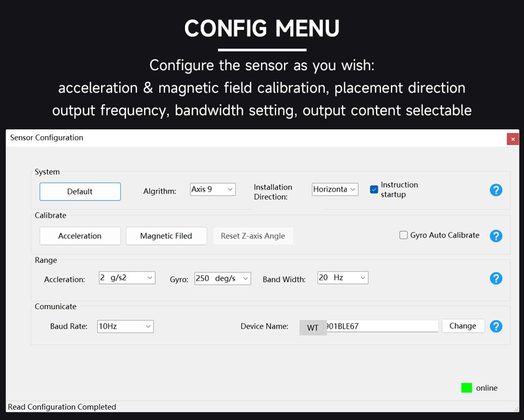Open the acceleration range dropdown showing 2 g/s2
The width and height of the screenshot is (524, 420).
(127, 278)
